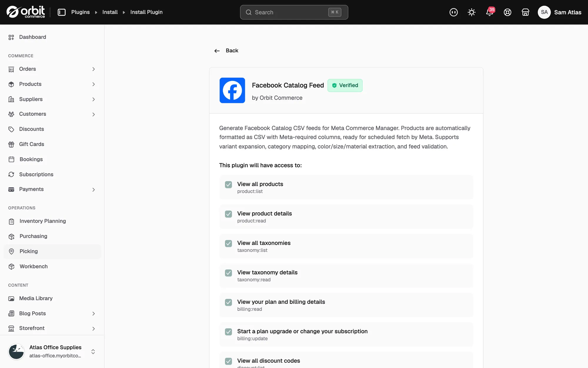588x368 pixels.
Task: Open the Discounts tag icon
Action: (11, 129)
